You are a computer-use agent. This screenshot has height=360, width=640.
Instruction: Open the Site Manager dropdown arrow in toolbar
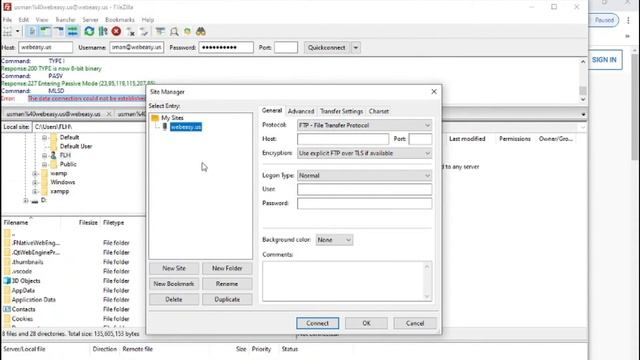pyautogui.click(x=18, y=31)
